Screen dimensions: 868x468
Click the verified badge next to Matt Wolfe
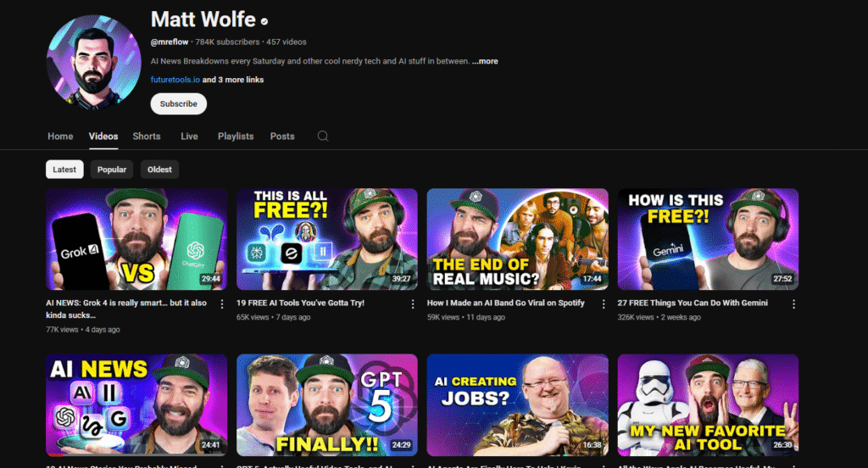[264, 21]
